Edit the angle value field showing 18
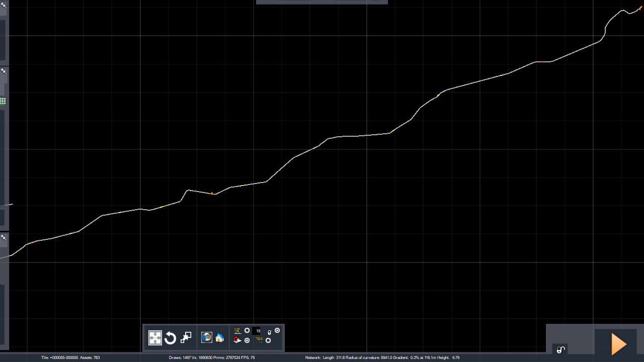The width and height of the screenshot is (644, 362). [258, 331]
